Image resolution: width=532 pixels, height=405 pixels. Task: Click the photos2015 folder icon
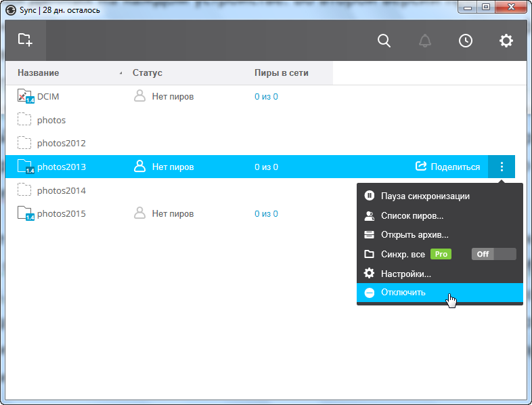coord(26,213)
